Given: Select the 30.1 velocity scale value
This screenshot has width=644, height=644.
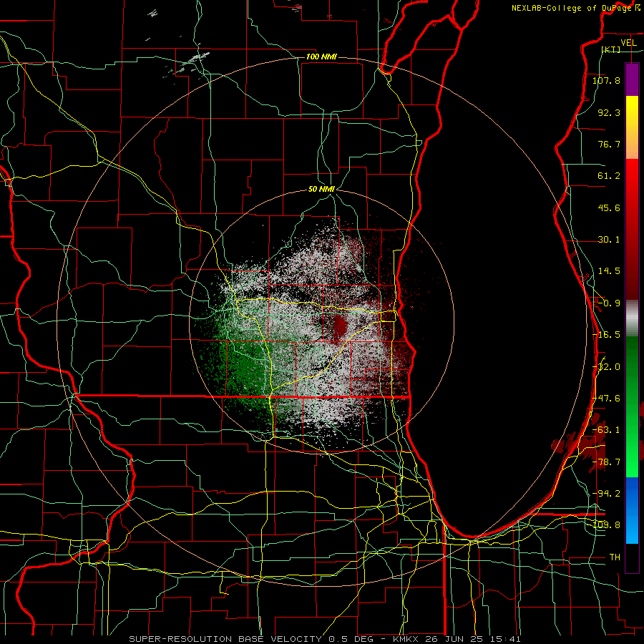Looking at the screenshot, I should coord(609,240).
